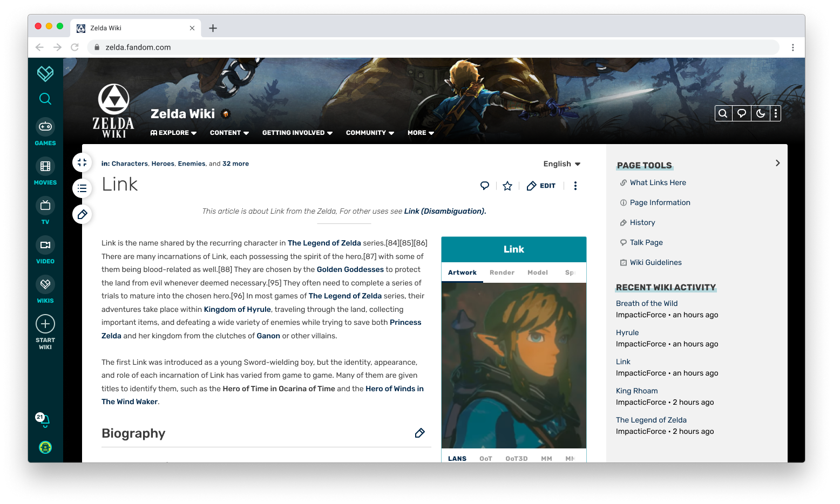Open notifications bell with 21 badge
The image size is (840, 504).
click(x=43, y=420)
